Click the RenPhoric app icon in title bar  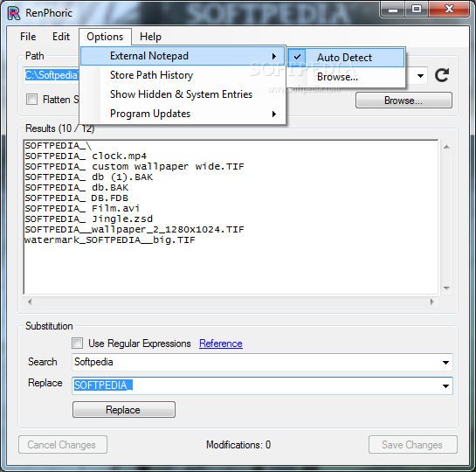(14, 13)
